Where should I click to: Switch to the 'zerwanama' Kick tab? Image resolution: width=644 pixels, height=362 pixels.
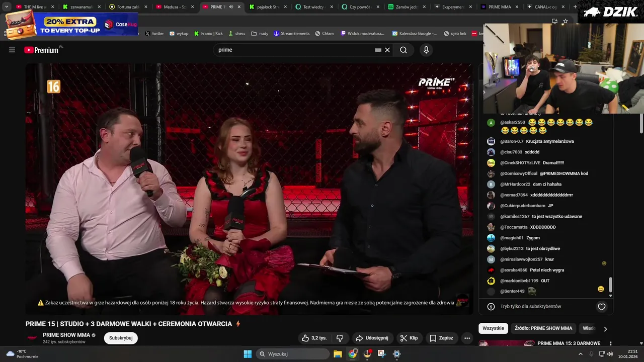click(80, 7)
